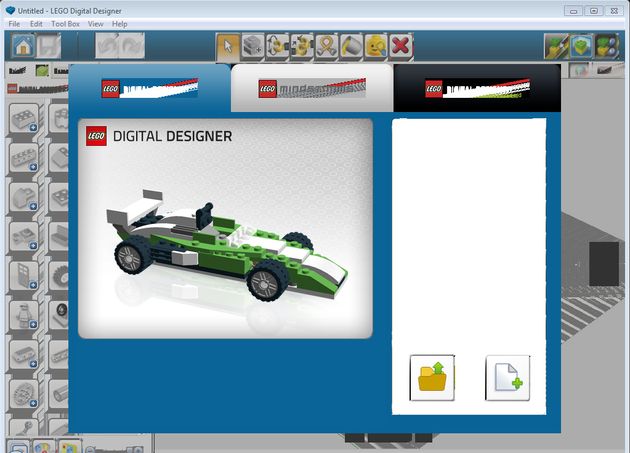The height and width of the screenshot is (453, 630).
Task: Open the File menu
Action: [x=14, y=24]
